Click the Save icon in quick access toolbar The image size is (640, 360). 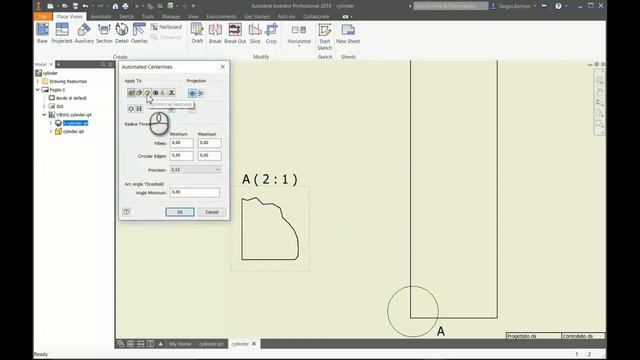75,6
